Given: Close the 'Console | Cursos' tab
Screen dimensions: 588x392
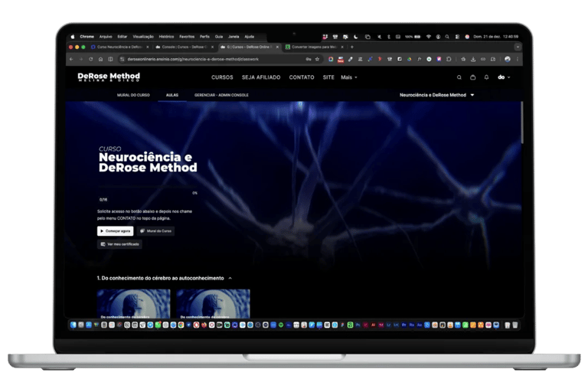Looking at the screenshot, I should coord(212,47).
